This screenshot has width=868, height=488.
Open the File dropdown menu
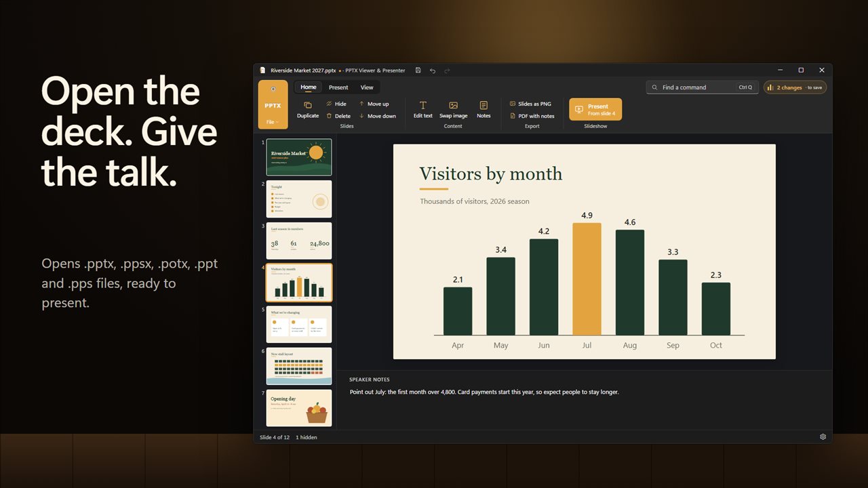273,122
